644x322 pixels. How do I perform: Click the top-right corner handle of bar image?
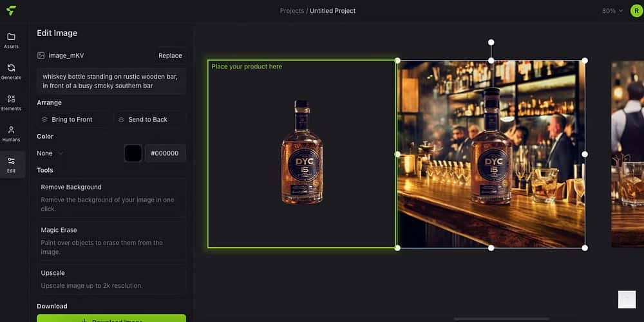[585, 61]
